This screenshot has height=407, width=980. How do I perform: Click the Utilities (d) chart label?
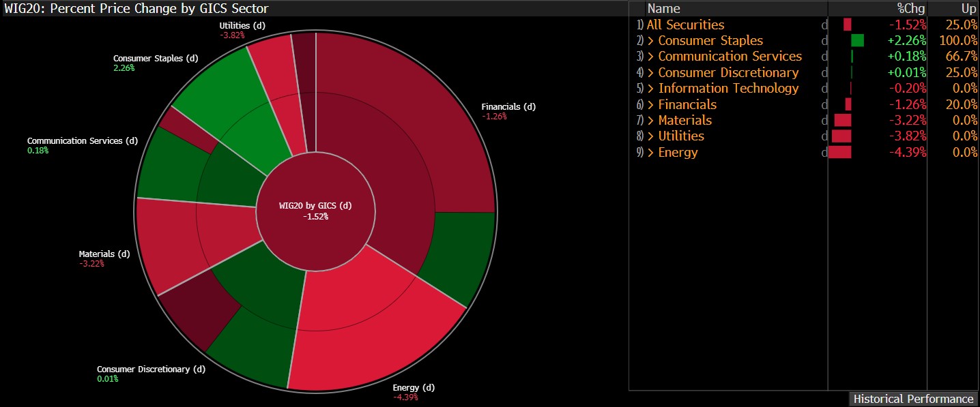(x=242, y=25)
